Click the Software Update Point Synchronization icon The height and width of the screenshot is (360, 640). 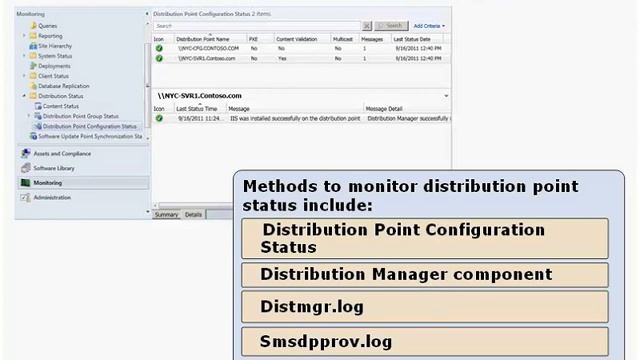[33, 136]
